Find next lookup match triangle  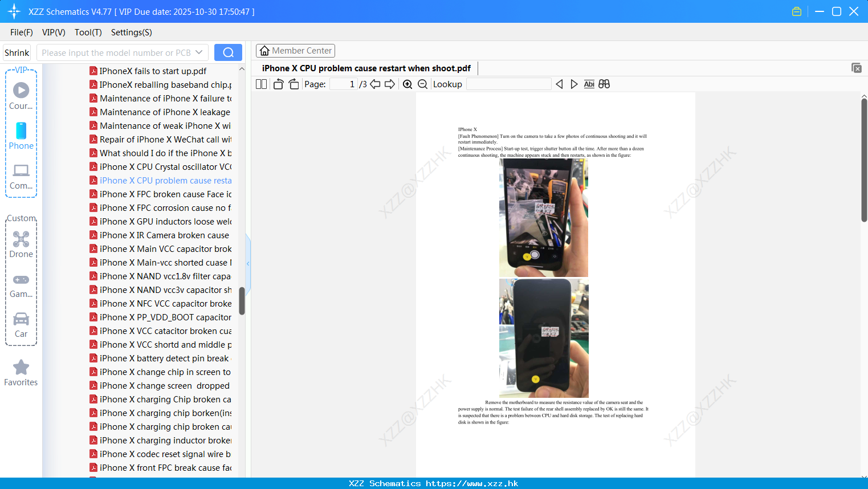pos(574,84)
